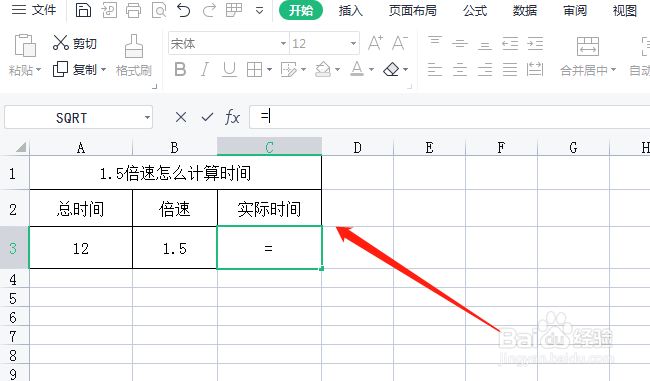Align text left
The height and width of the screenshot is (381, 650).
(x=435, y=70)
